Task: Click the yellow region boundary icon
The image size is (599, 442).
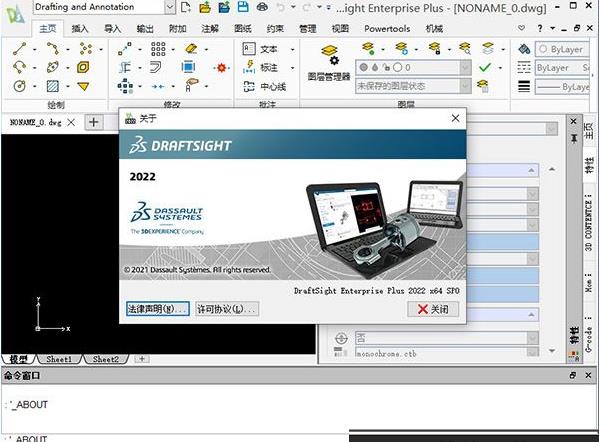Action: pyautogui.click(x=83, y=67)
